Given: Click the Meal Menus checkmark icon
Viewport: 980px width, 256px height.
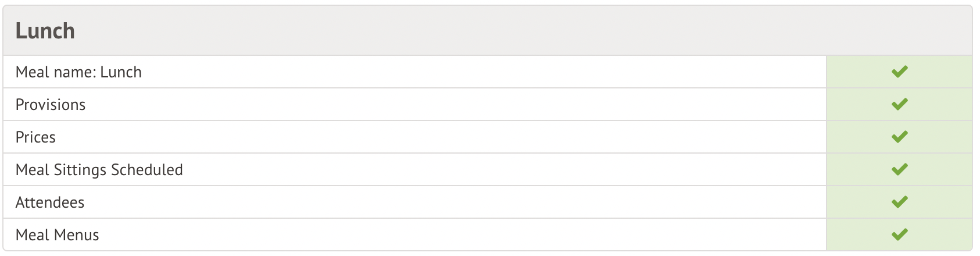Looking at the screenshot, I should [x=899, y=234].
